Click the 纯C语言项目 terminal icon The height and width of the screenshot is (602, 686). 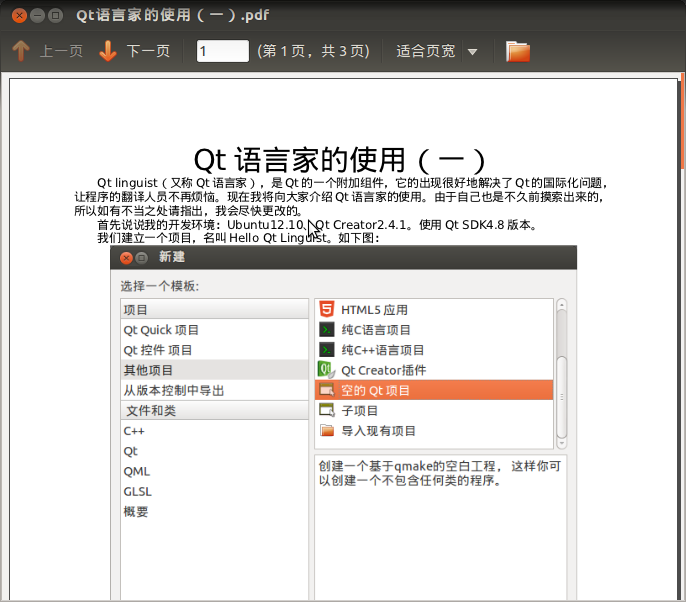[326, 329]
